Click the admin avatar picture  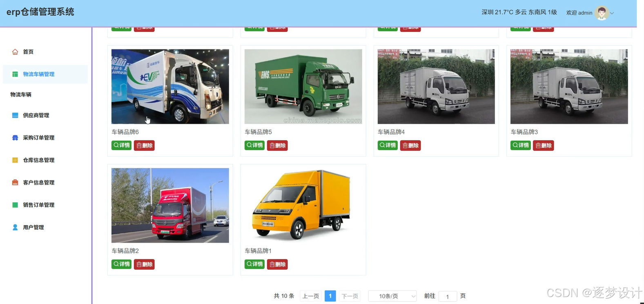click(602, 13)
